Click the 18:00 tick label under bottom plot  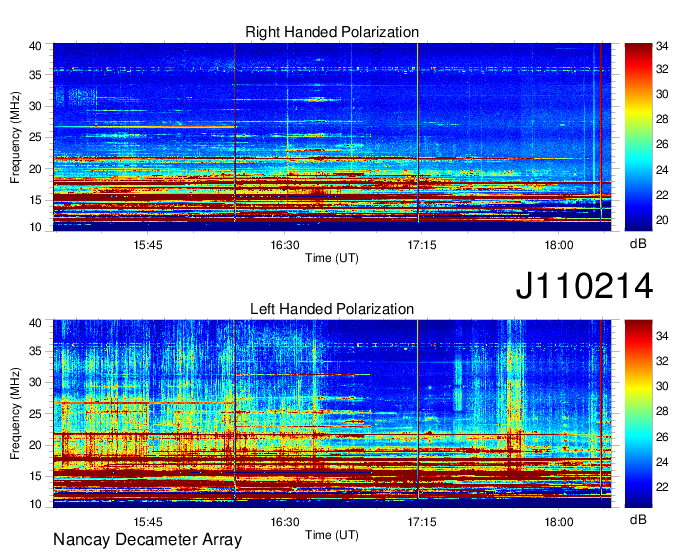[559, 522]
